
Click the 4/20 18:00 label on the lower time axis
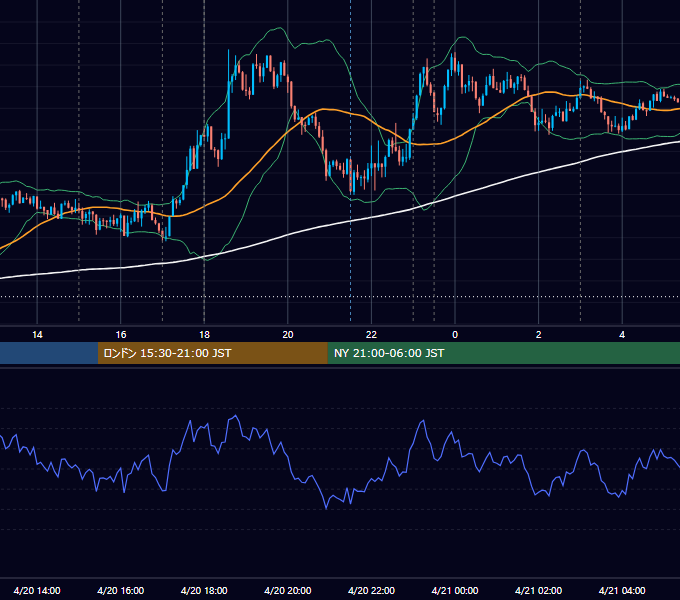coord(204,590)
